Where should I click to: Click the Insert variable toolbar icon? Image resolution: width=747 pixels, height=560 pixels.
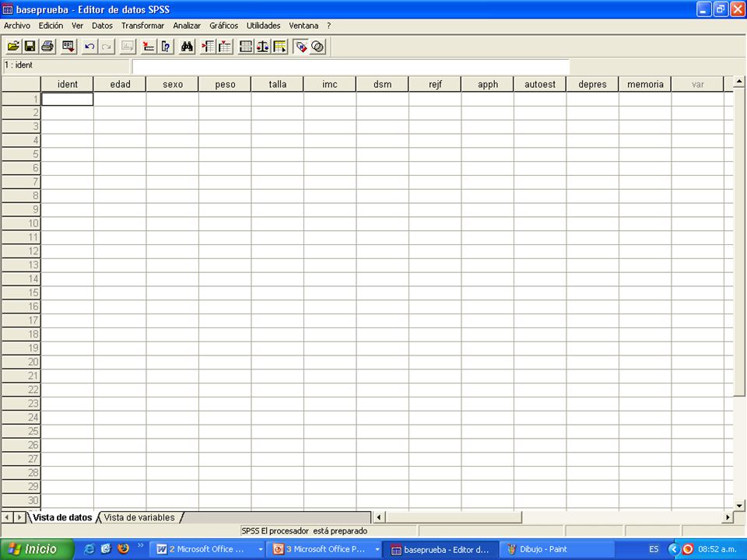225,47
